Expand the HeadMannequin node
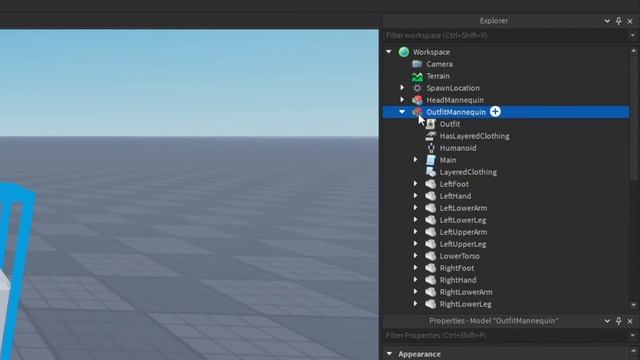The image size is (640, 360). [402, 100]
